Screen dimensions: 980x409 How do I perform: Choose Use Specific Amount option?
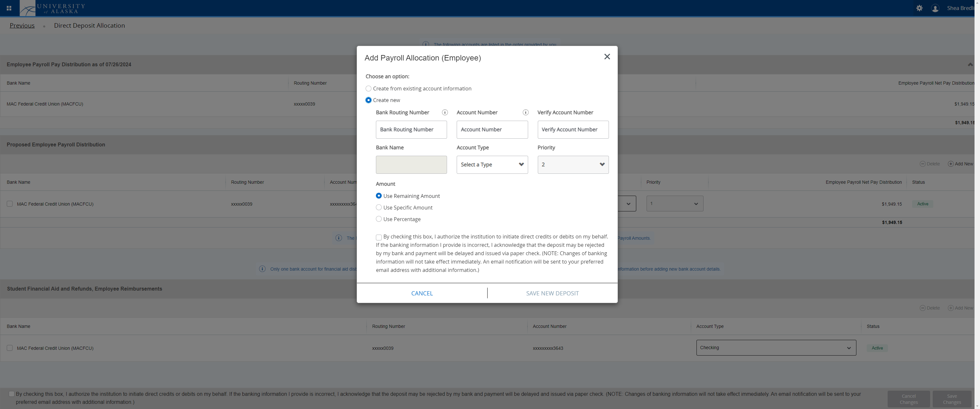(x=378, y=207)
